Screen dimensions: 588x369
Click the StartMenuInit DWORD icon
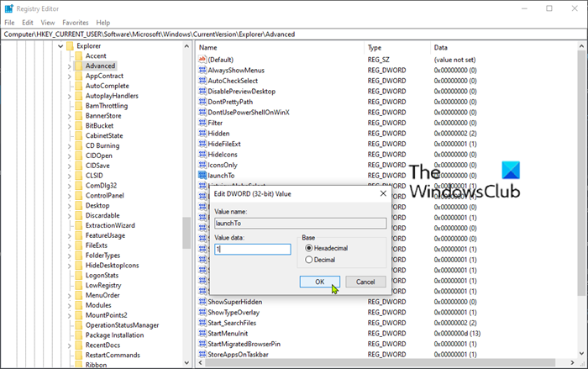[x=202, y=334]
